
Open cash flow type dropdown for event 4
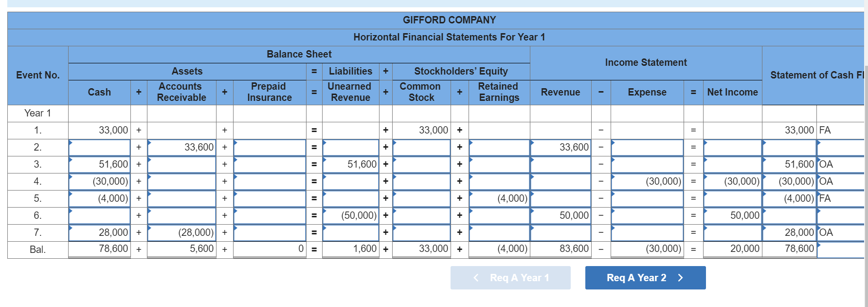click(x=841, y=181)
